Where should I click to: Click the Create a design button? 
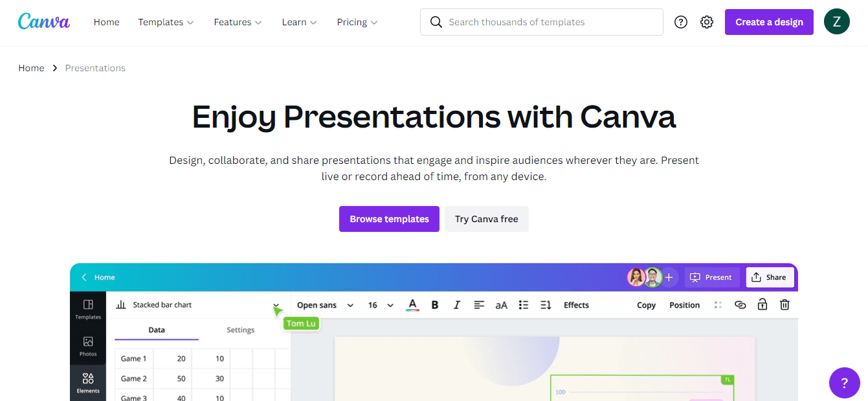[769, 22]
